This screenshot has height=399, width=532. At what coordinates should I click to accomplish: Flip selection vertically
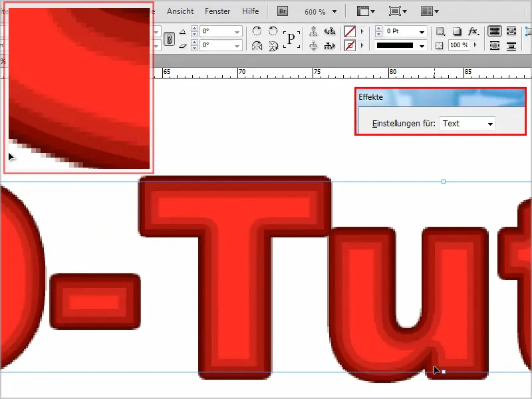[273, 45]
